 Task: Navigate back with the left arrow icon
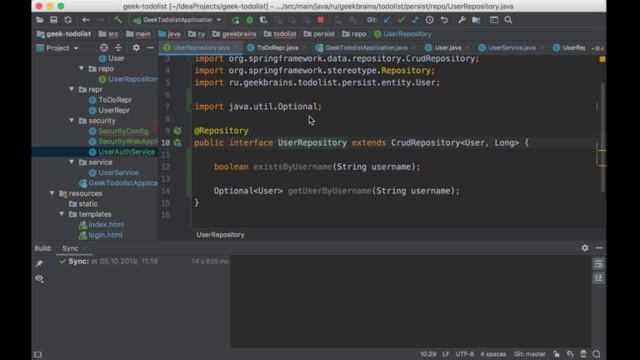86,20
